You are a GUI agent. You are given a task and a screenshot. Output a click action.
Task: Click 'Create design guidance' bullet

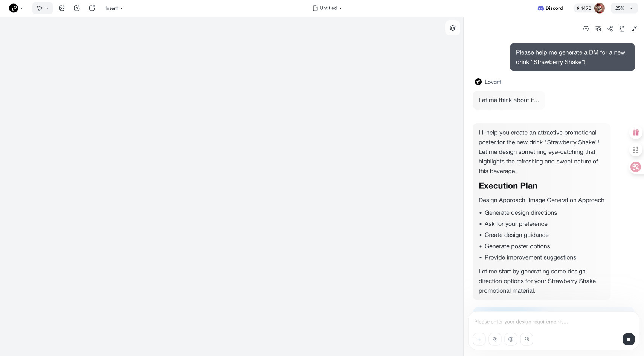[x=517, y=235]
